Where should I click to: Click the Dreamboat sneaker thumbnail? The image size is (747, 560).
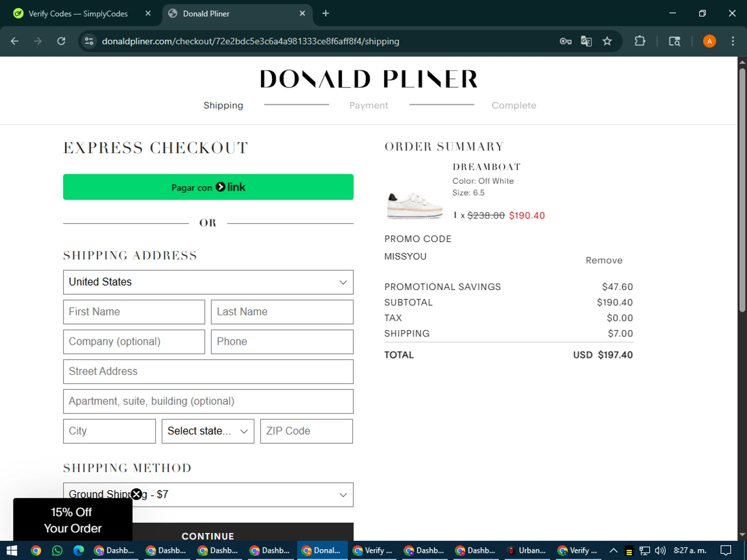[x=415, y=205]
